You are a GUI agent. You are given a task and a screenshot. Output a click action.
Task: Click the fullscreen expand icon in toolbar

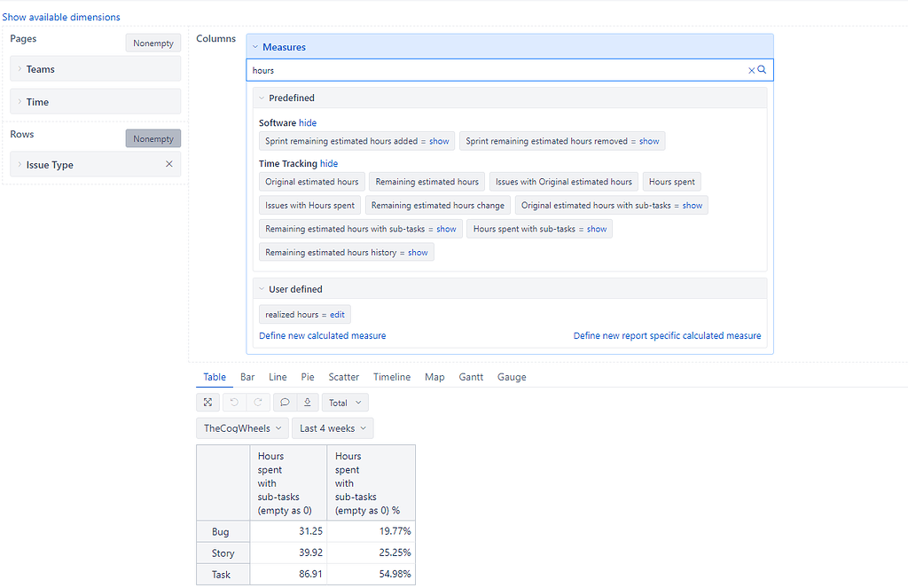pyautogui.click(x=207, y=403)
